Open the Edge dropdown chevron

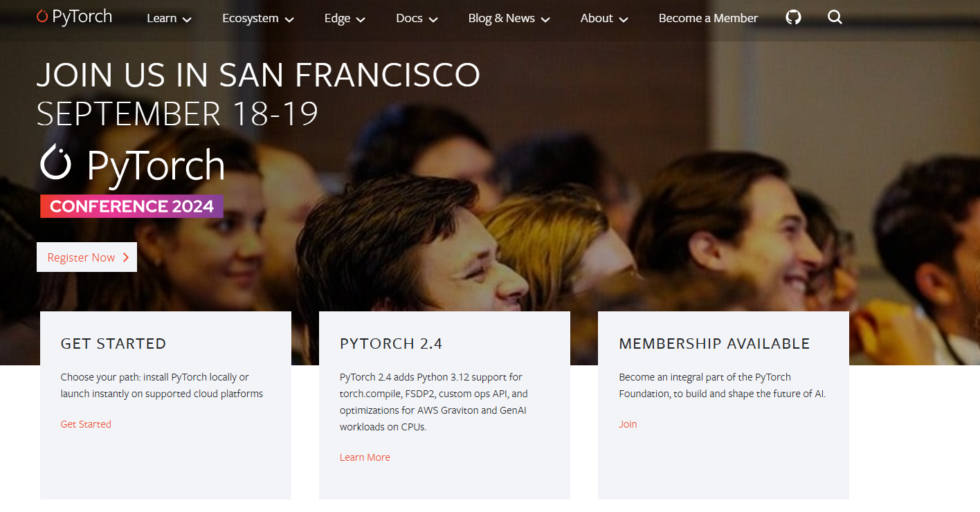(x=361, y=19)
